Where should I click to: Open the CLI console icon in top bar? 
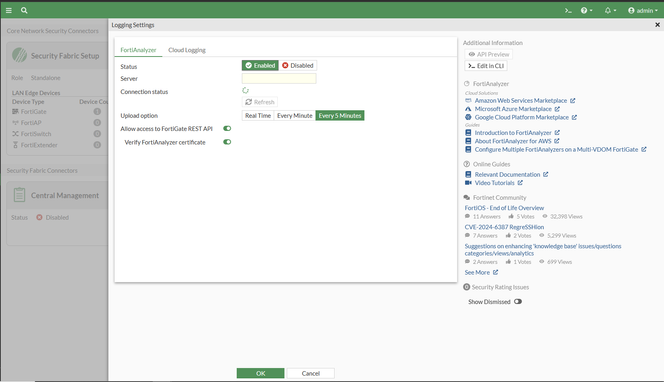point(568,11)
